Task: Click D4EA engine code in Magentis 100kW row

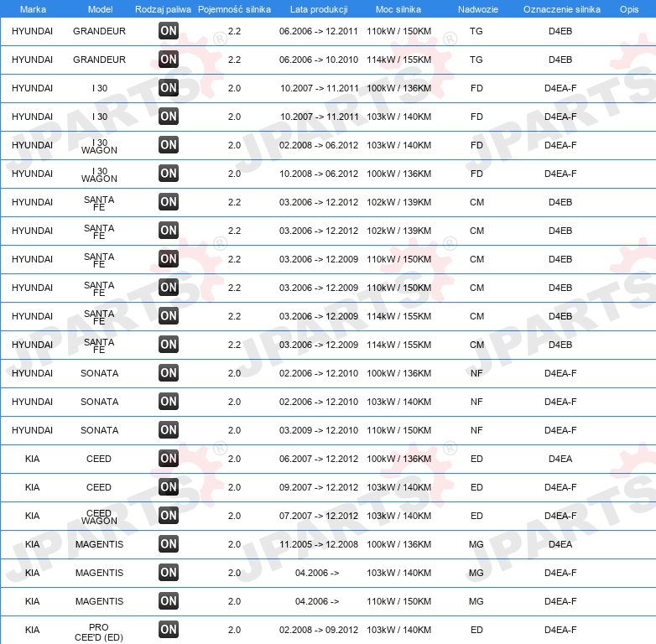Action: 560,544
